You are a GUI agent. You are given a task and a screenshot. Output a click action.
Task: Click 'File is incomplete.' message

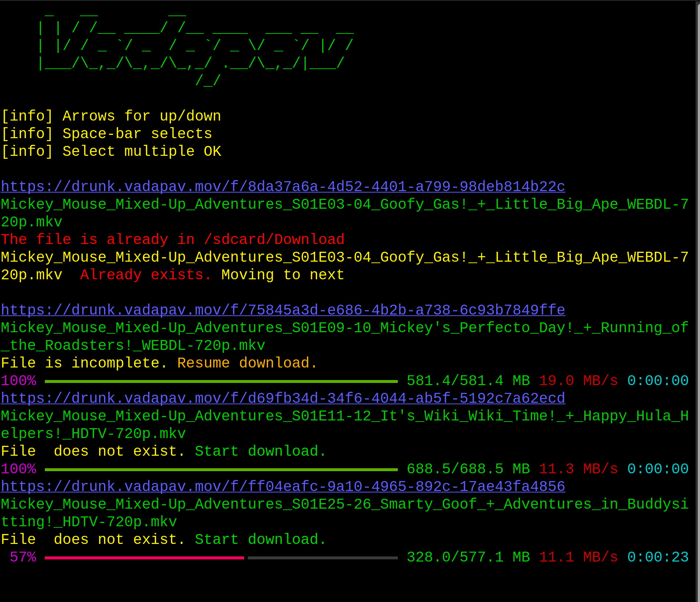point(84,363)
